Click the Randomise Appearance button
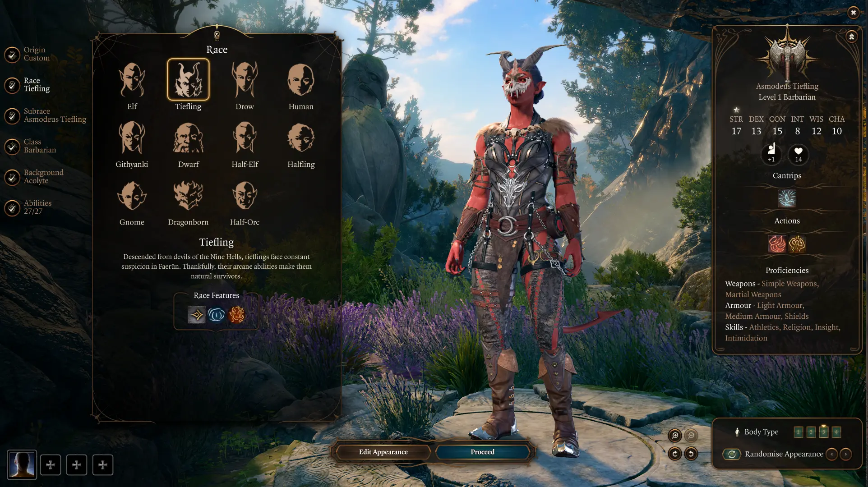This screenshot has height=487, width=868. 732,454
